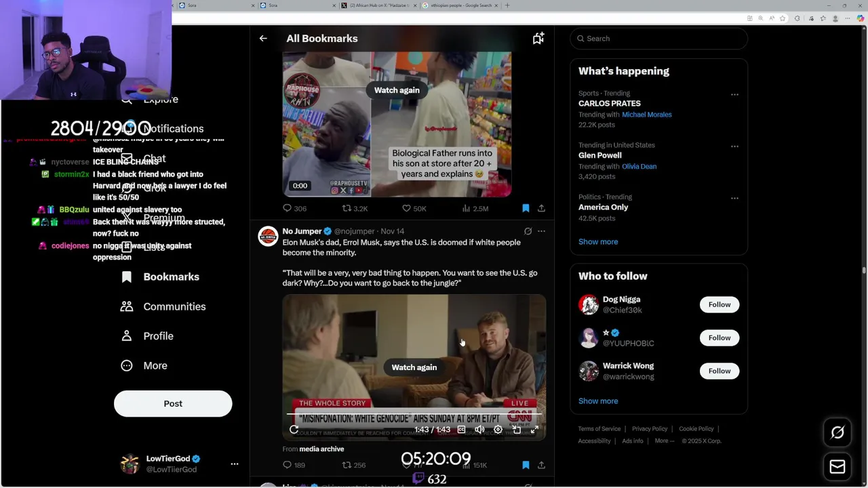Follow Dog Nigga @Chief30k

pyautogui.click(x=719, y=305)
